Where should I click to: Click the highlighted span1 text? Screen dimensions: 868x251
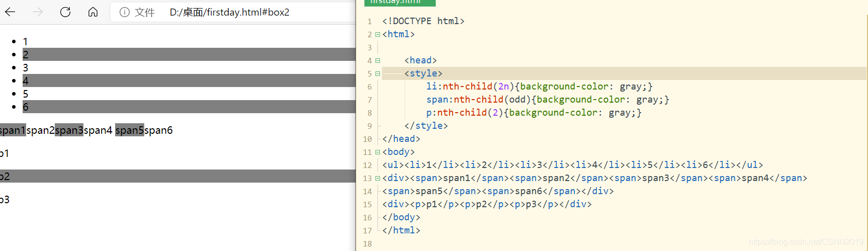[x=13, y=130]
